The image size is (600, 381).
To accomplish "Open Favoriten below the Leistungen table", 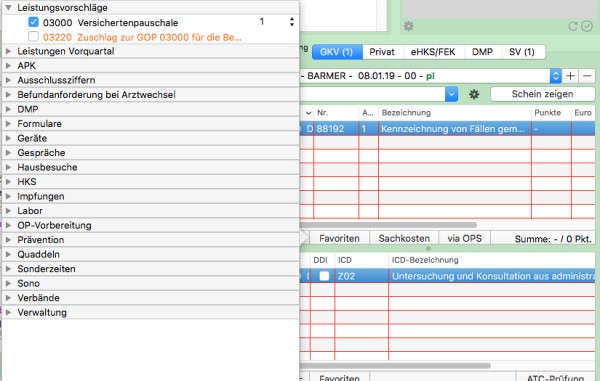I will [x=339, y=238].
